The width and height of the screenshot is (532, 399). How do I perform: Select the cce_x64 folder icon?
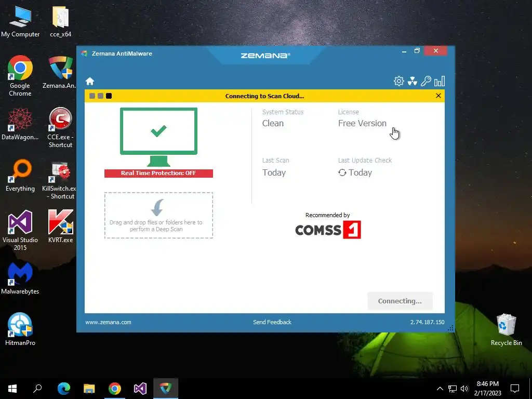60,22
